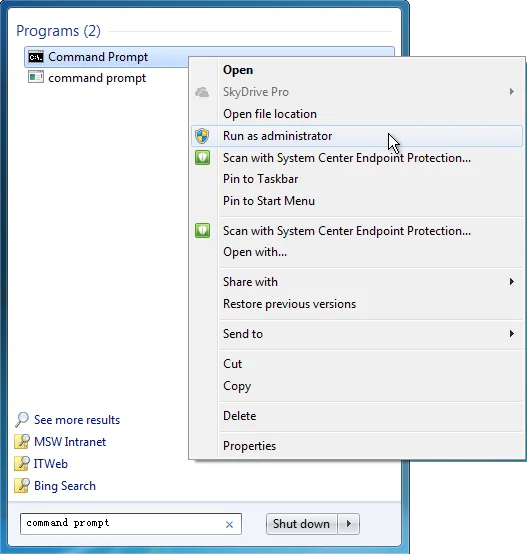Click the Shut down button
527x554 pixels.
pos(302,524)
